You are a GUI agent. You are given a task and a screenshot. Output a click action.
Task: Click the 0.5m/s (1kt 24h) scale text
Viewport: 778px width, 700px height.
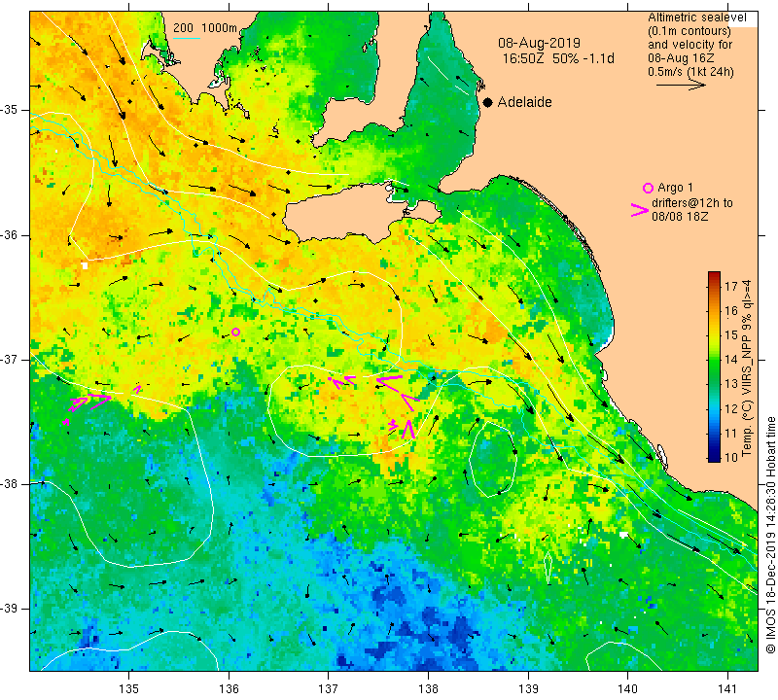690,72
